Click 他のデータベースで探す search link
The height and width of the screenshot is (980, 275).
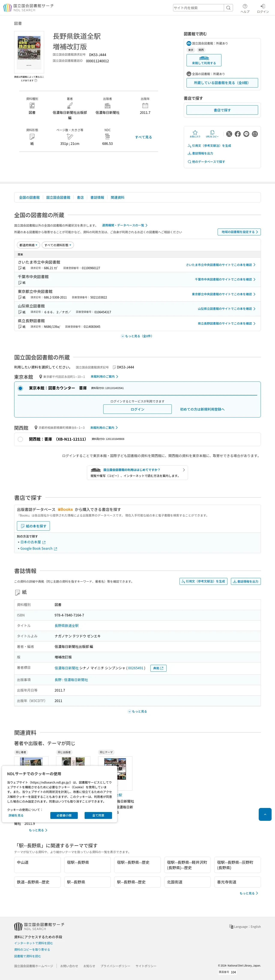coord(206,162)
